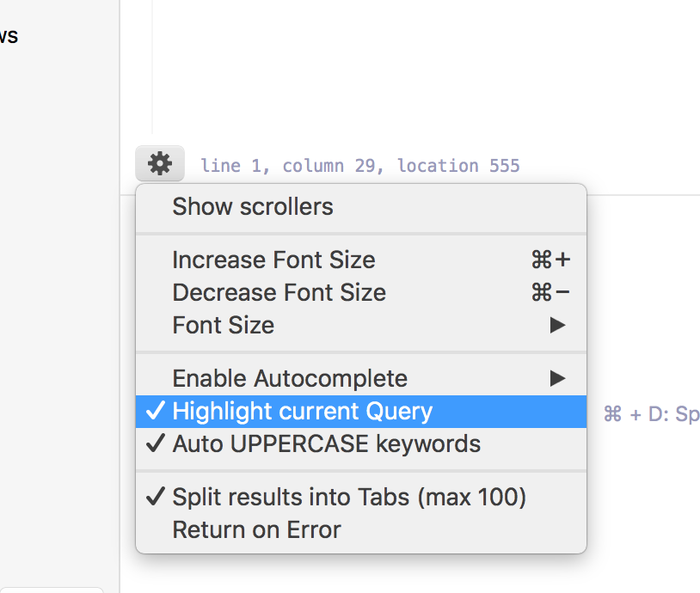The image size is (700, 593).
Task: Enable 'Return on Error'
Action: click(255, 529)
